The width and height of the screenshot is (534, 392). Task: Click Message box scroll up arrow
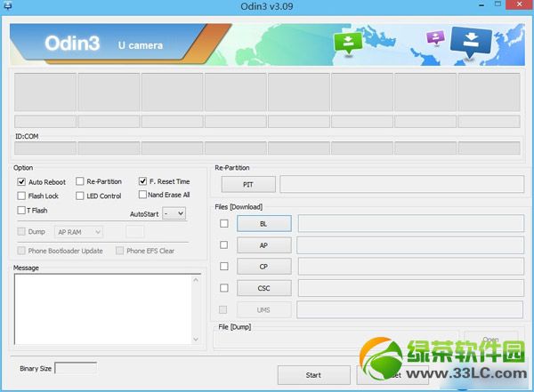point(196,280)
